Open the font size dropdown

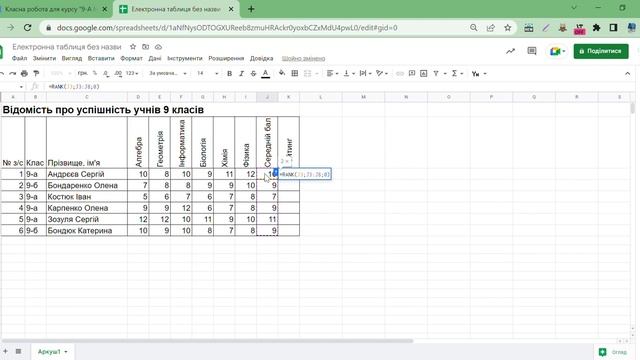[207, 73]
